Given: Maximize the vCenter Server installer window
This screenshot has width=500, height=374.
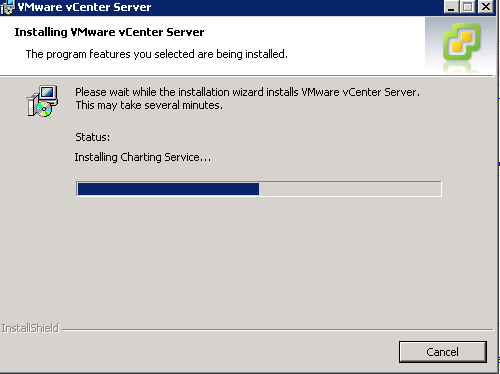Looking at the screenshot, I should [x=467, y=7].
